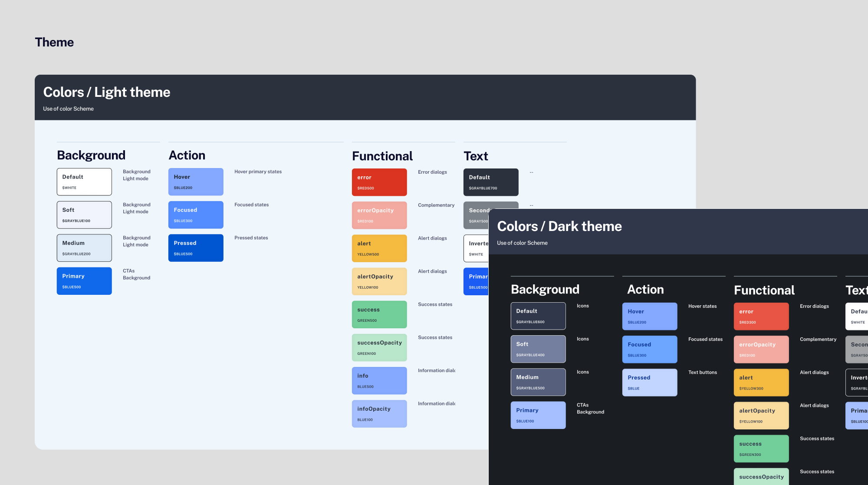Select the success GREEN500 swatch

coord(379,314)
